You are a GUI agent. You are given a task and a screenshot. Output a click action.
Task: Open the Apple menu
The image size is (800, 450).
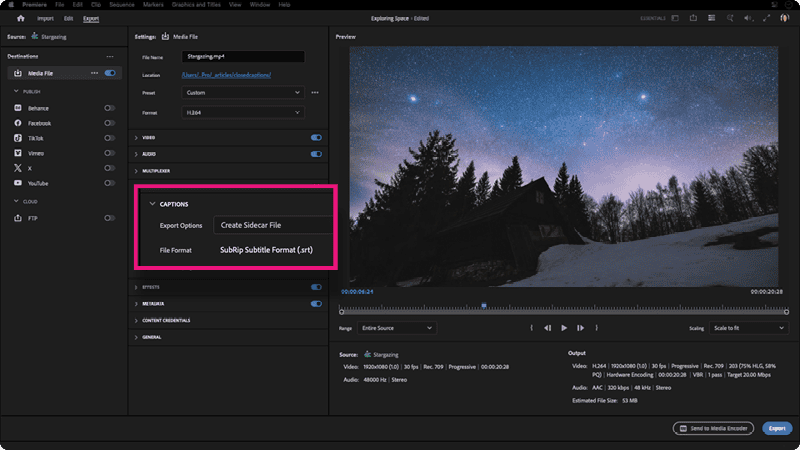(x=11, y=5)
